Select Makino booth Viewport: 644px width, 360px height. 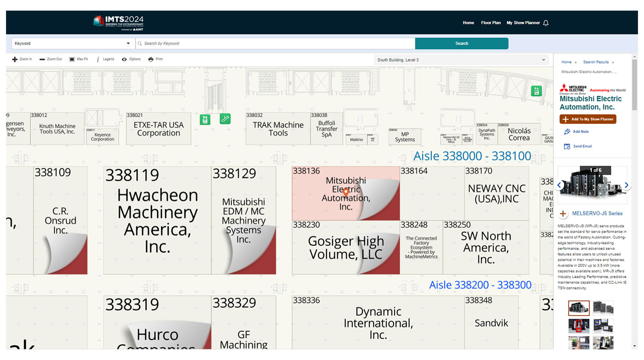tap(356, 139)
